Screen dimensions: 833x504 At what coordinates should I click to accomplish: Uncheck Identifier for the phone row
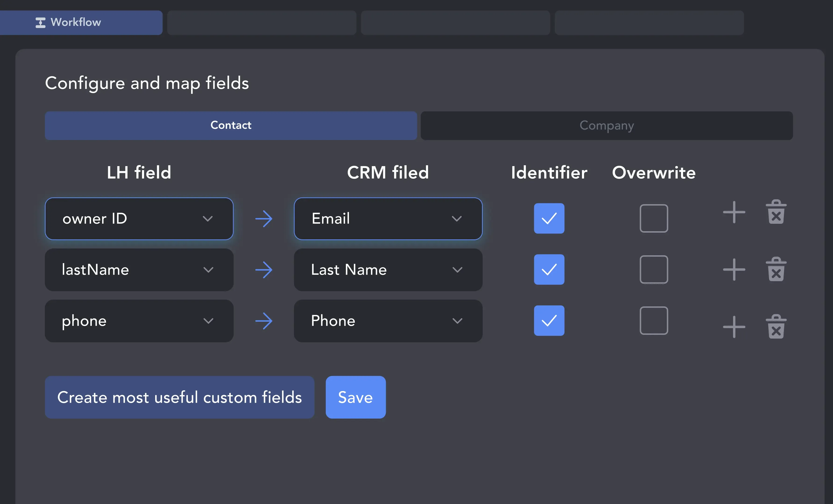pyautogui.click(x=549, y=320)
